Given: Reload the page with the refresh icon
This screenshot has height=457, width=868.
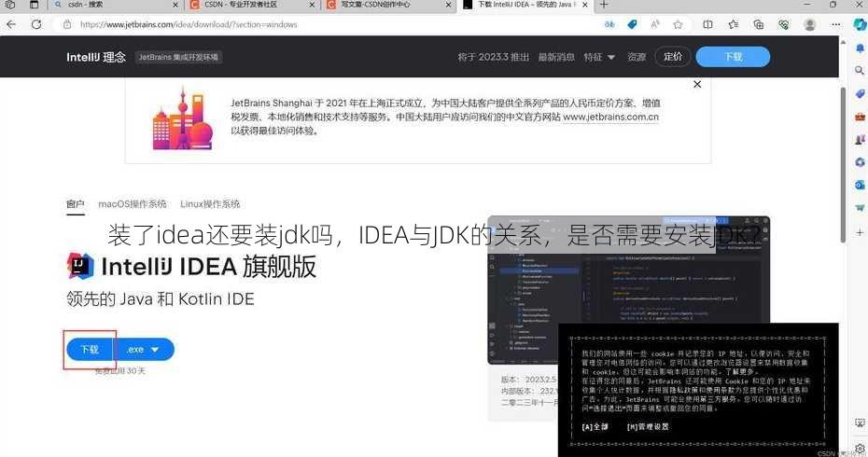Looking at the screenshot, I should 36,24.
